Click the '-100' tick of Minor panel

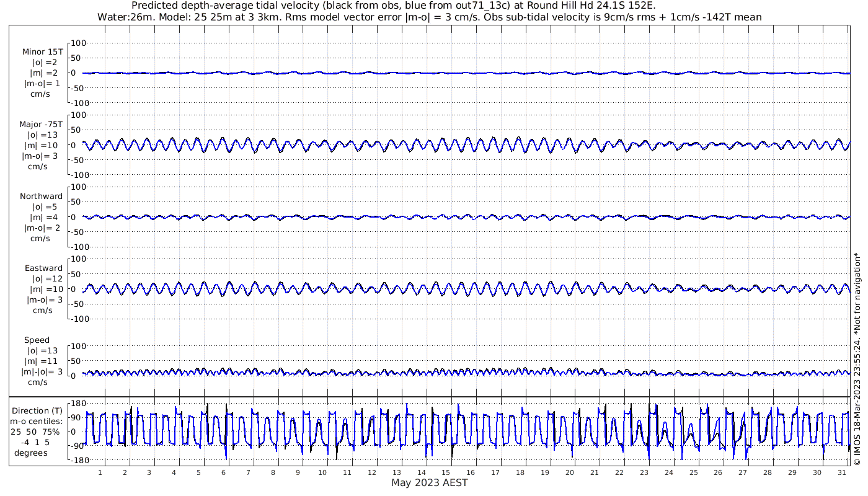pyautogui.click(x=79, y=102)
